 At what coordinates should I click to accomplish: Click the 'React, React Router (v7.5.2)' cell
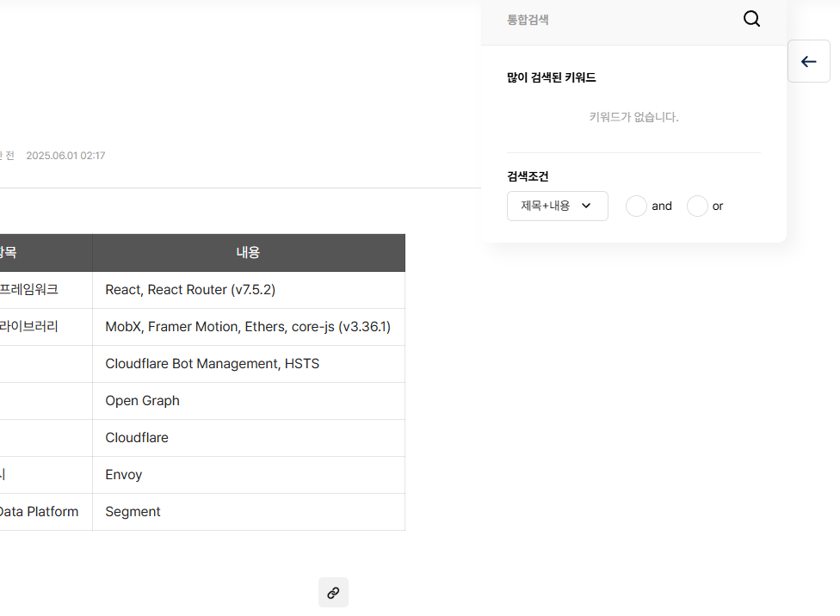coord(249,290)
